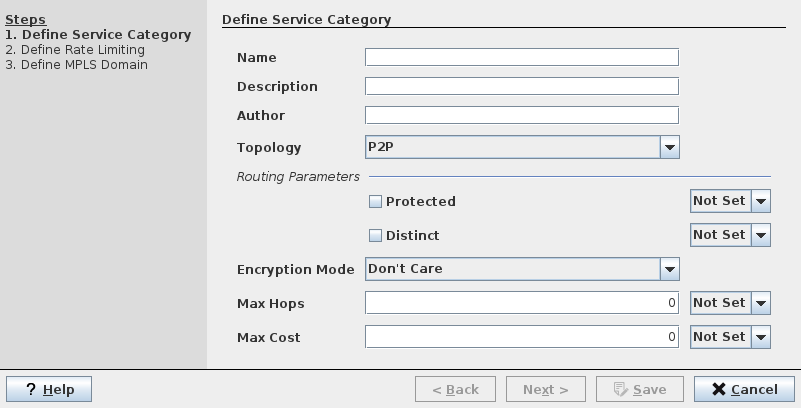Click the Max Hops value field
The width and height of the screenshot is (801, 408).
(521, 303)
